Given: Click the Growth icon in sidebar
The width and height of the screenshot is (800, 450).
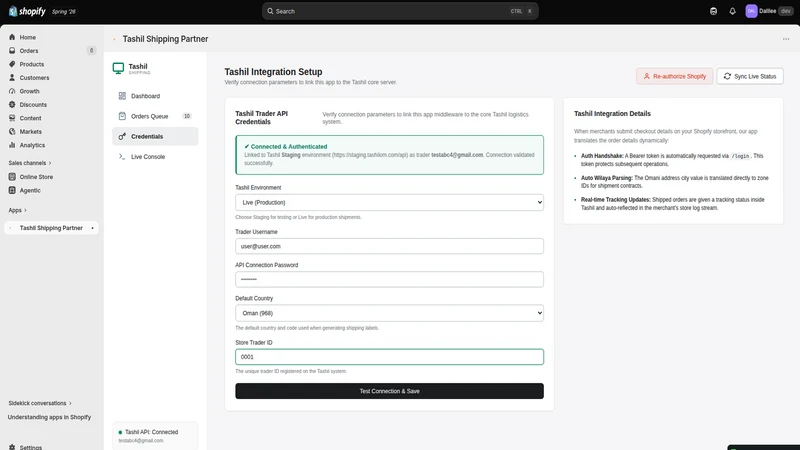Looking at the screenshot, I should coord(12,91).
